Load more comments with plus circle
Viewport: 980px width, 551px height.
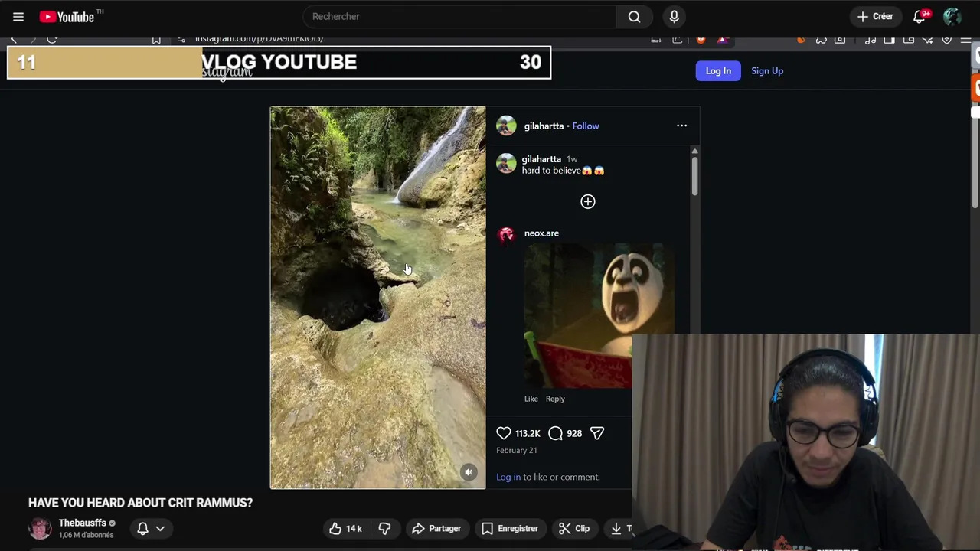pos(587,201)
